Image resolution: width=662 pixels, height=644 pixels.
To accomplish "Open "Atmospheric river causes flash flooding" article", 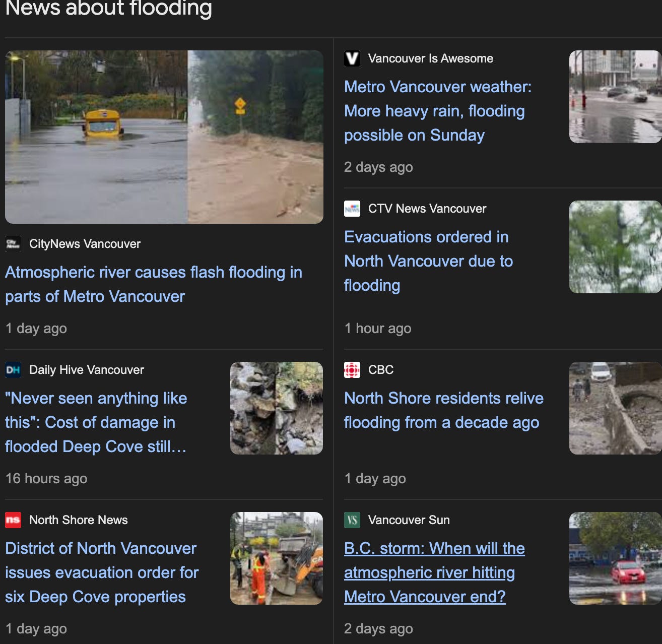I will (x=154, y=284).
